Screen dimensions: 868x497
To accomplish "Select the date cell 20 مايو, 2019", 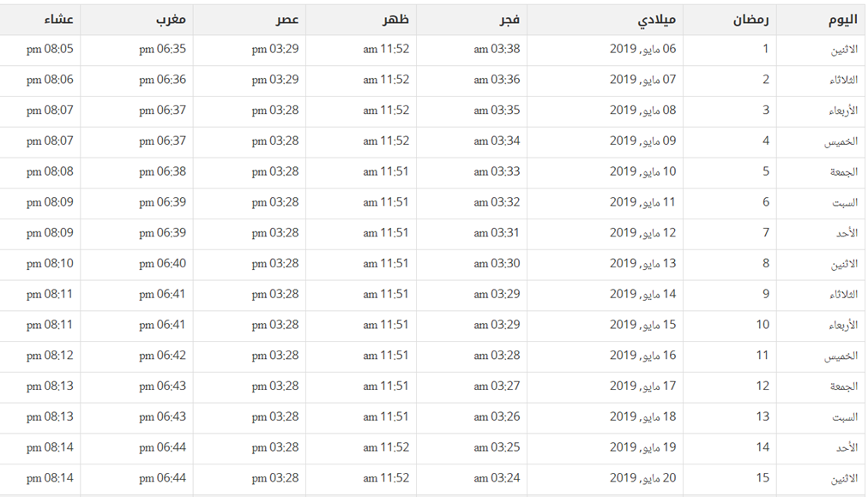I will [642, 477].
